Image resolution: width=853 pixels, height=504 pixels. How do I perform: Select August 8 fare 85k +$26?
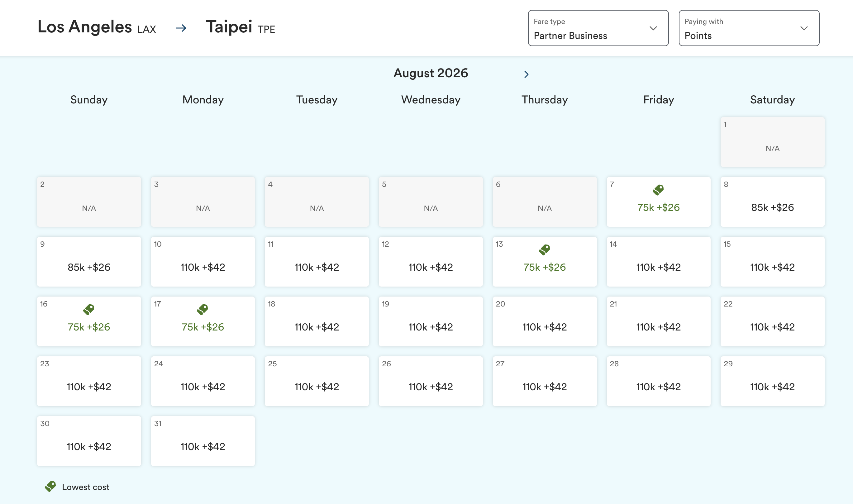pyautogui.click(x=772, y=202)
